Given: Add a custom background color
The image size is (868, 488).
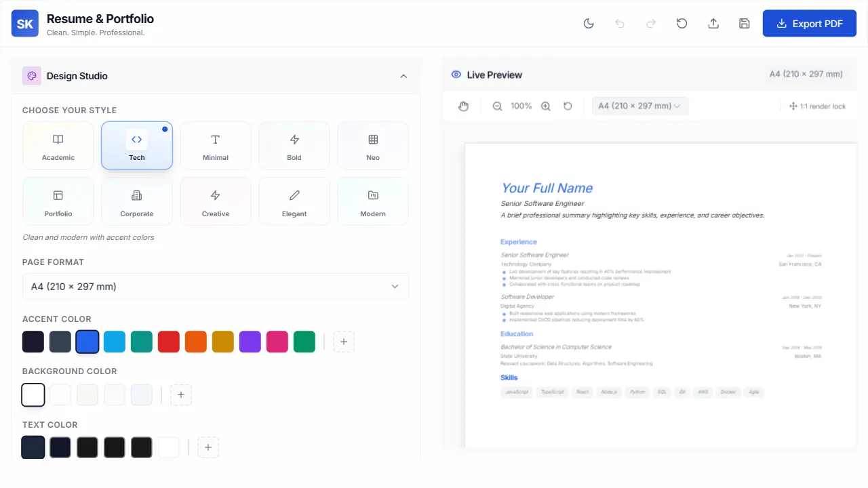Looking at the screenshot, I should click(x=181, y=394).
